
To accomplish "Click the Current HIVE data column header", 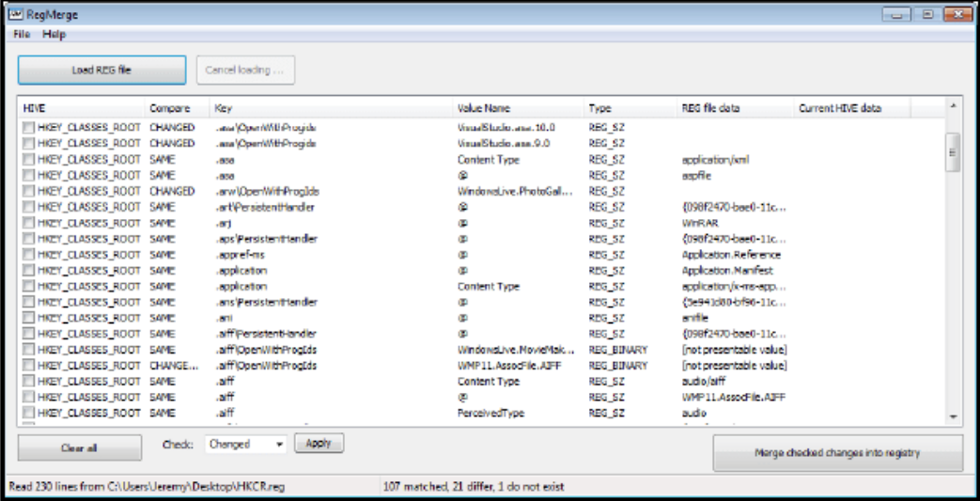I will [x=840, y=108].
